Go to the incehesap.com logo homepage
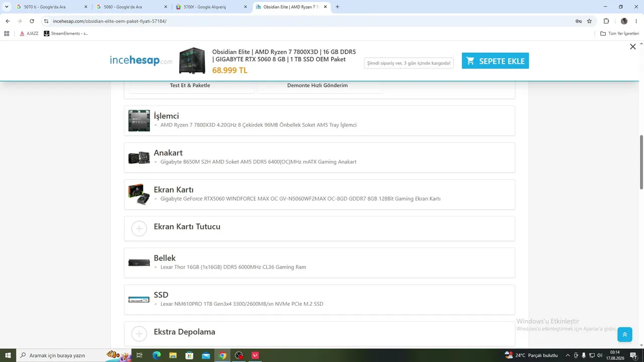Viewport: 644px width, 362px height. click(141, 61)
